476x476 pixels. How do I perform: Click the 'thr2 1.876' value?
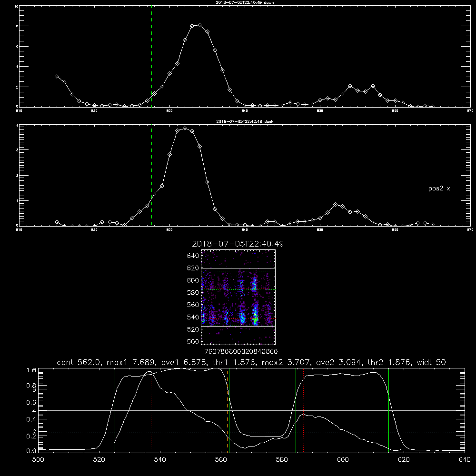point(389,362)
